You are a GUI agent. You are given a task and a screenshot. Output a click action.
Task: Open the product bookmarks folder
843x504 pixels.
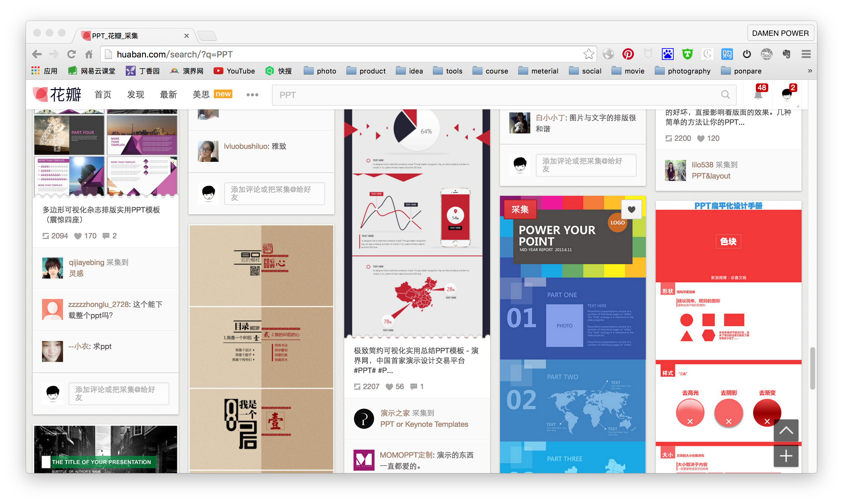click(x=366, y=71)
